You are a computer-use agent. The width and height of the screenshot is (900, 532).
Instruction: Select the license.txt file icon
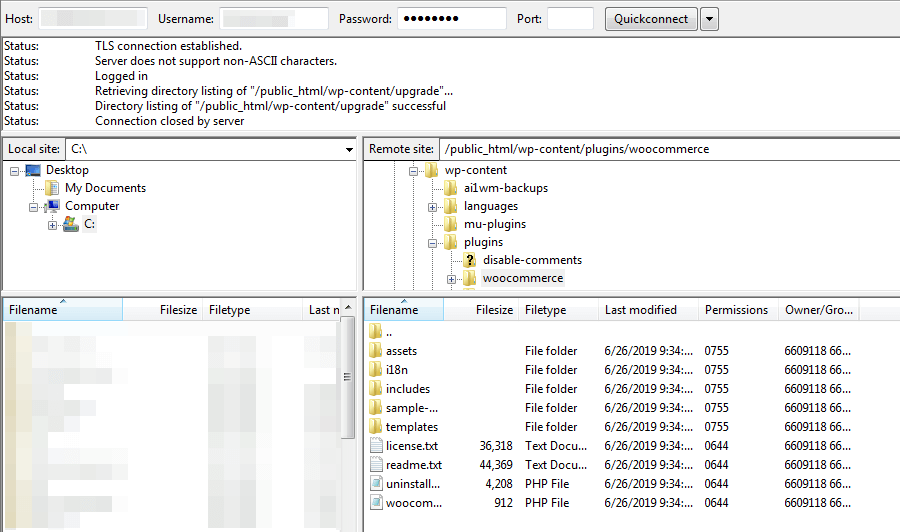coord(376,446)
